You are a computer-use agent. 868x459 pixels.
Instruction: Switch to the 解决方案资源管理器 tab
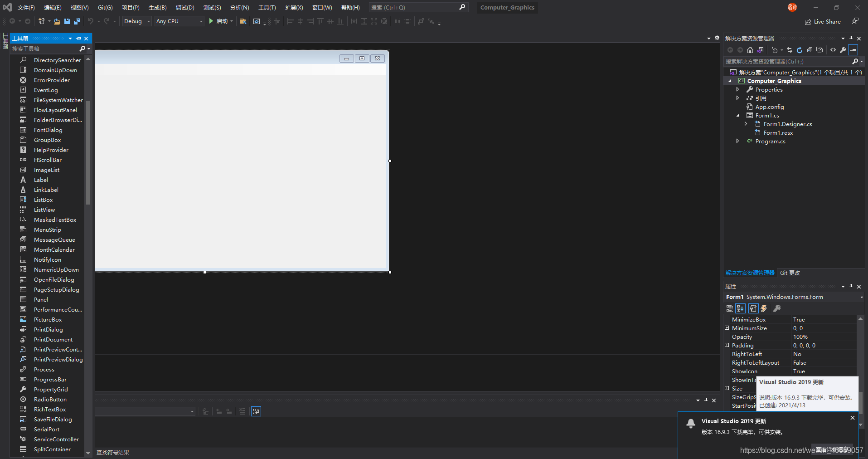click(x=750, y=273)
